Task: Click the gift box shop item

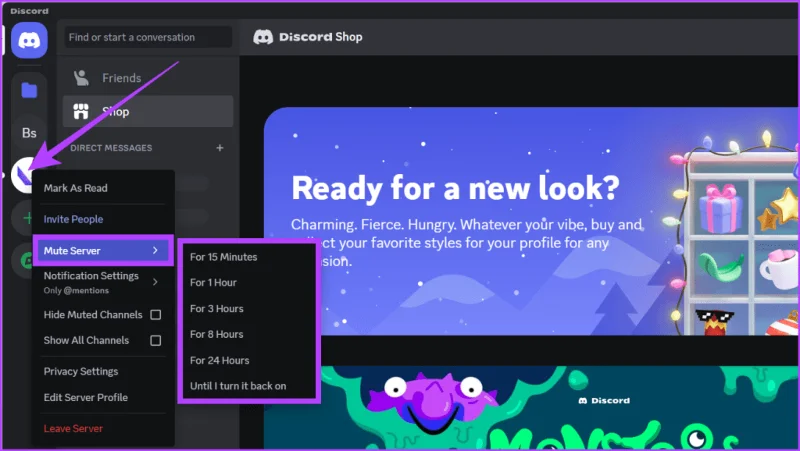Action: click(720, 208)
